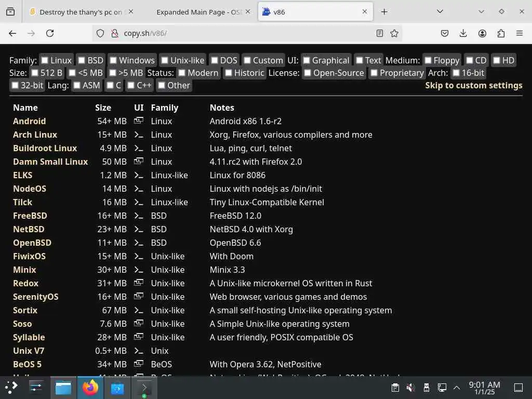Open the Android link
This screenshot has height=399, width=532.
click(30, 121)
